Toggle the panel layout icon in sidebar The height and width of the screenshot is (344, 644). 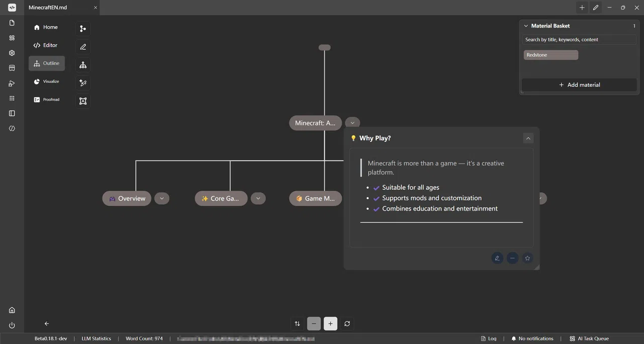(x=12, y=113)
